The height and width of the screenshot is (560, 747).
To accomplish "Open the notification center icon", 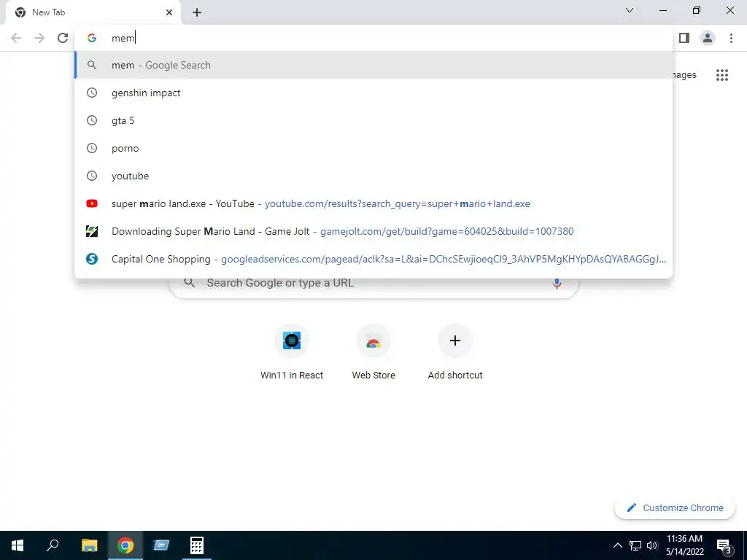I will coord(724,545).
